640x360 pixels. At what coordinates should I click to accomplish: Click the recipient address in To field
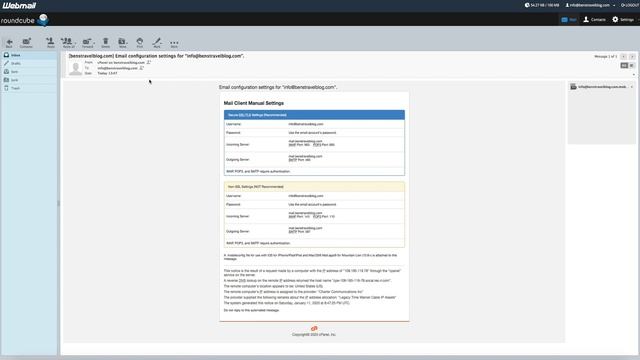118,68
